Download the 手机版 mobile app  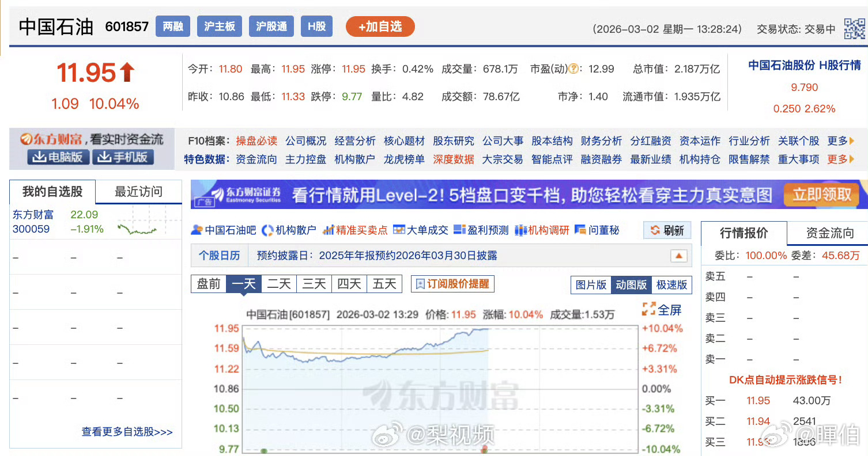[x=123, y=157]
